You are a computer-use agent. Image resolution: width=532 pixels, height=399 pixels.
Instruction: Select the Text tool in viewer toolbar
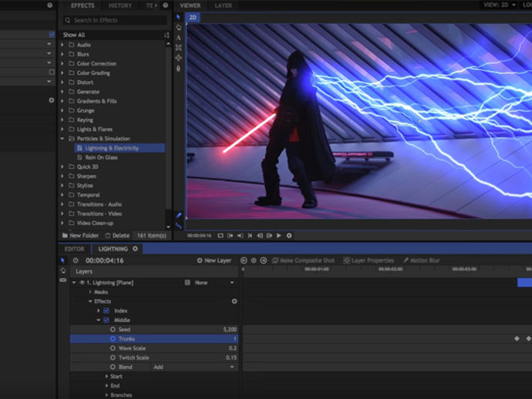(x=179, y=37)
